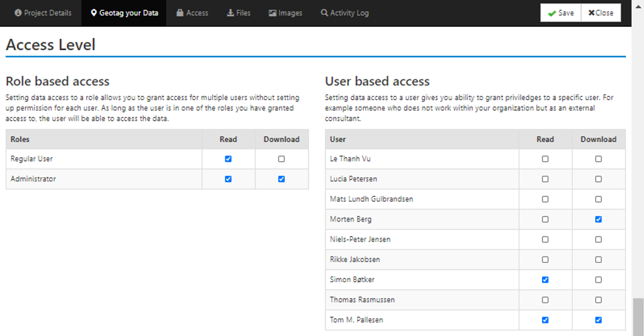Uncheck Download for Morten Berg
This screenshot has width=644, height=336.
[x=598, y=220]
